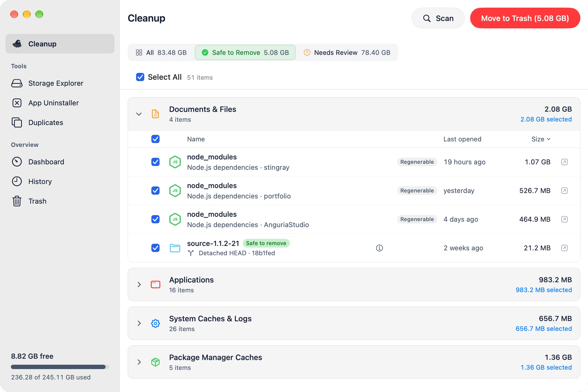Select the Safe to Remove tab
The width and height of the screenshot is (588, 392).
click(245, 52)
